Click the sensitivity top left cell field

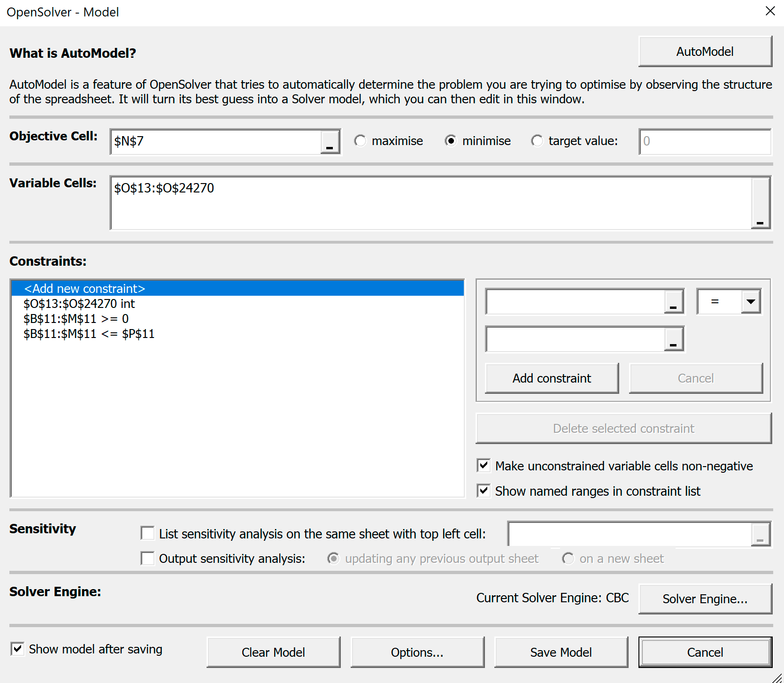pos(630,534)
